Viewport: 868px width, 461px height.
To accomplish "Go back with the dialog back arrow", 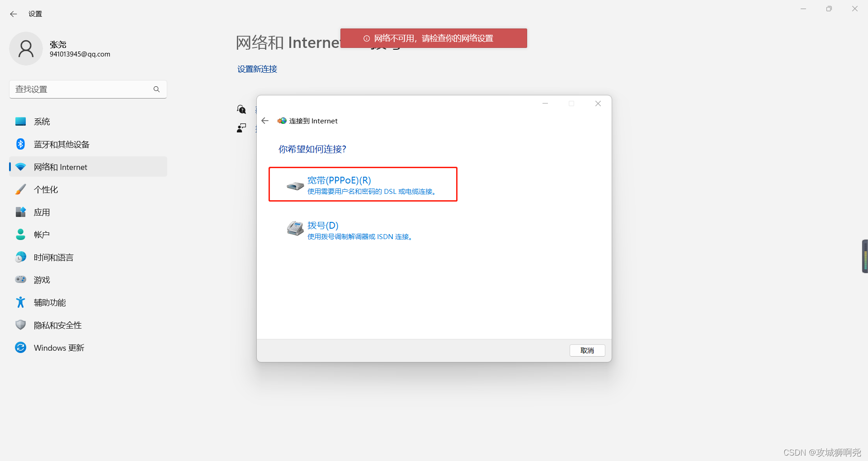I will 265,121.
